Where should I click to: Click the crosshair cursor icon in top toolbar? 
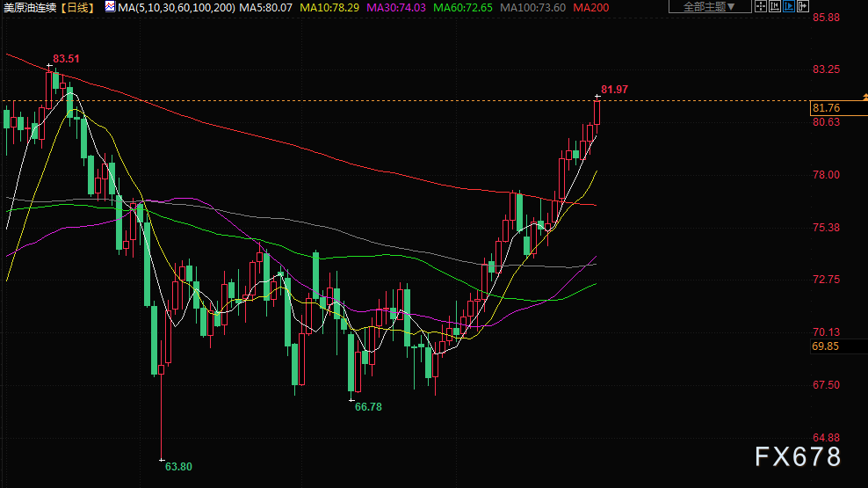click(x=761, y=6)
